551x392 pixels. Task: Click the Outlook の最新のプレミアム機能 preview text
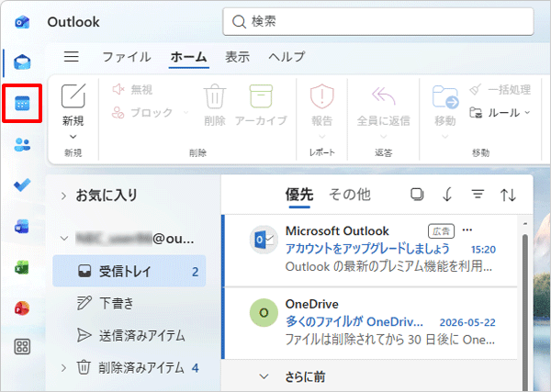pyautogui.click(x=388, y=266)
